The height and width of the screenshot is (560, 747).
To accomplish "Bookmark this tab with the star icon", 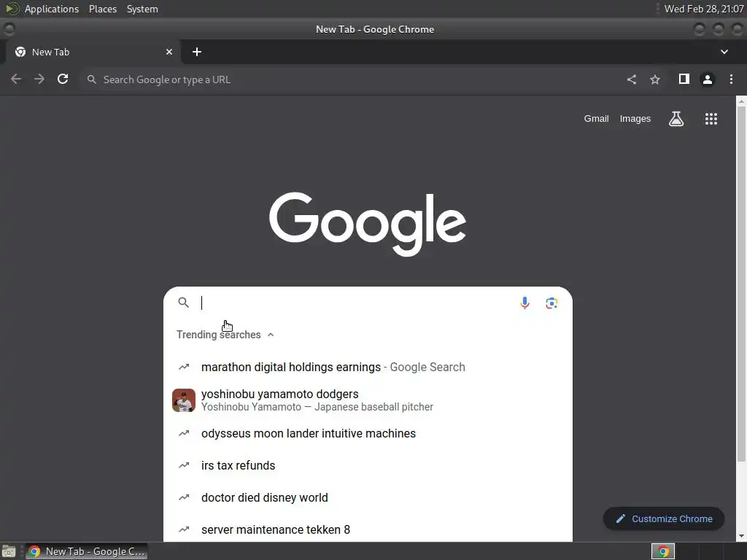I will (x=655, y=79).
